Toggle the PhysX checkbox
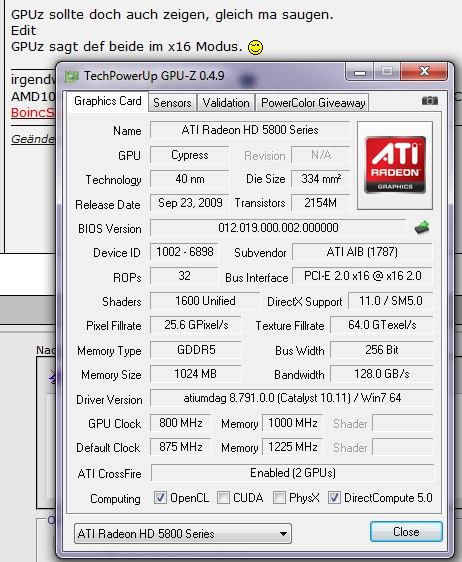Viewport: 462px width, 562px height. pyautogui.click(x=279, y=497)
